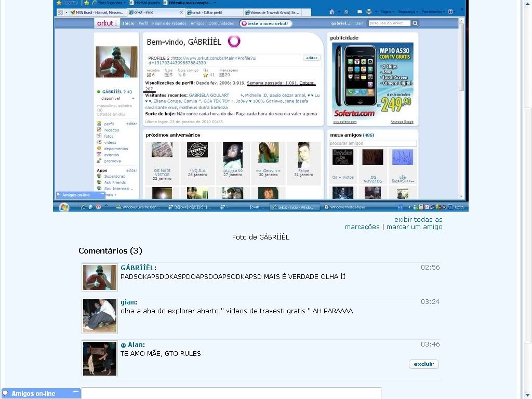The width and height of the screenshot is (532, 399).
Task: Click the 'teste o novo orkut!' button
Action: (265, 23)
